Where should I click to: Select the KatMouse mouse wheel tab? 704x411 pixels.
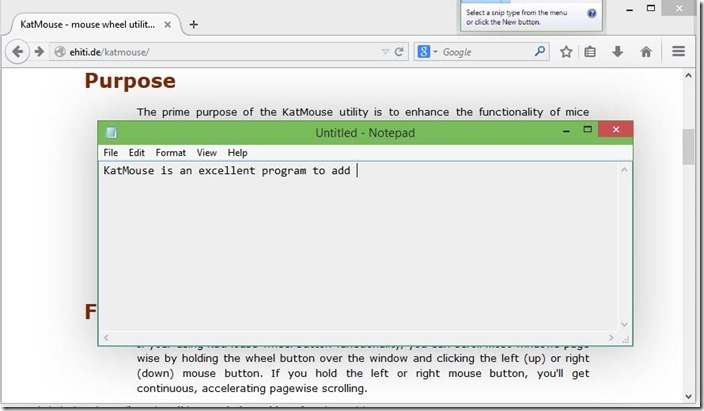click(x=92, y=25)
